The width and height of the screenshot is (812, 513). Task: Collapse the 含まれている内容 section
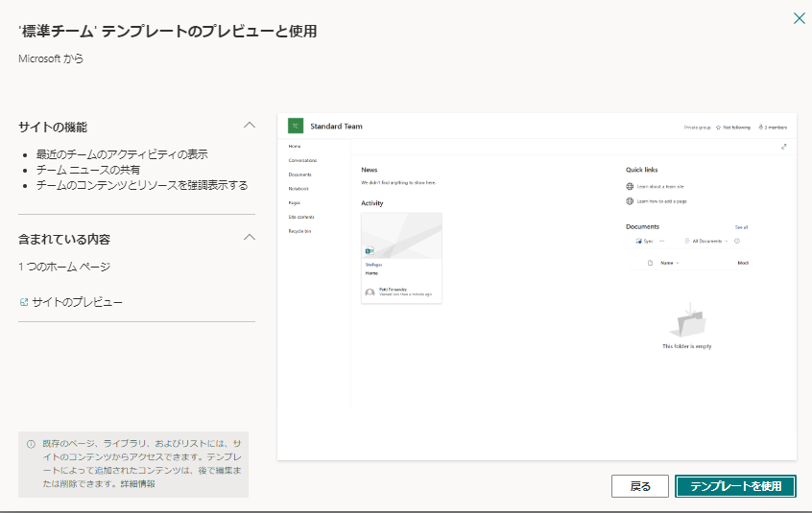(250, 237)
